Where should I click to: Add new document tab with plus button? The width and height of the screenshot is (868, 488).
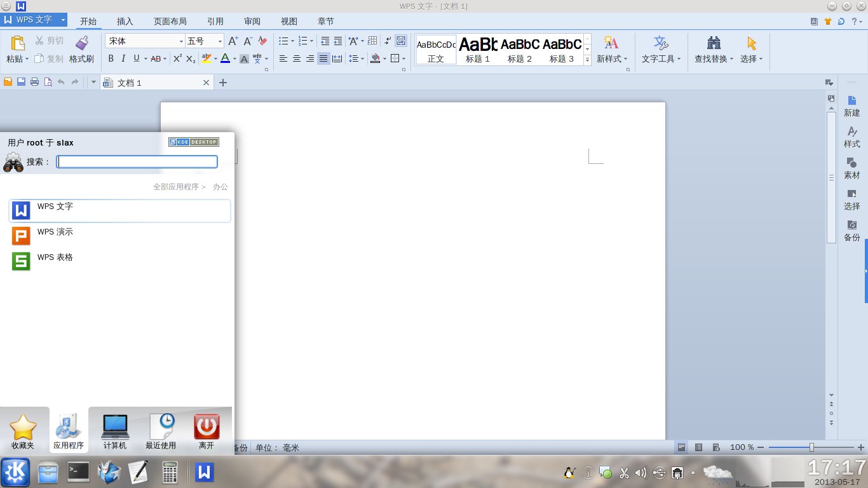pos(223,83)
